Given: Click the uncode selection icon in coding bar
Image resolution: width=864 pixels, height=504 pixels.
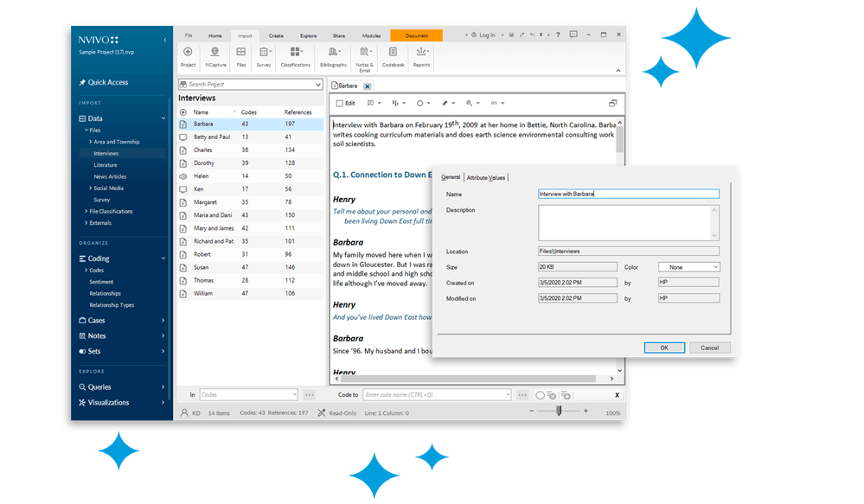Looking at the screenshot, I should coord(551,395).
